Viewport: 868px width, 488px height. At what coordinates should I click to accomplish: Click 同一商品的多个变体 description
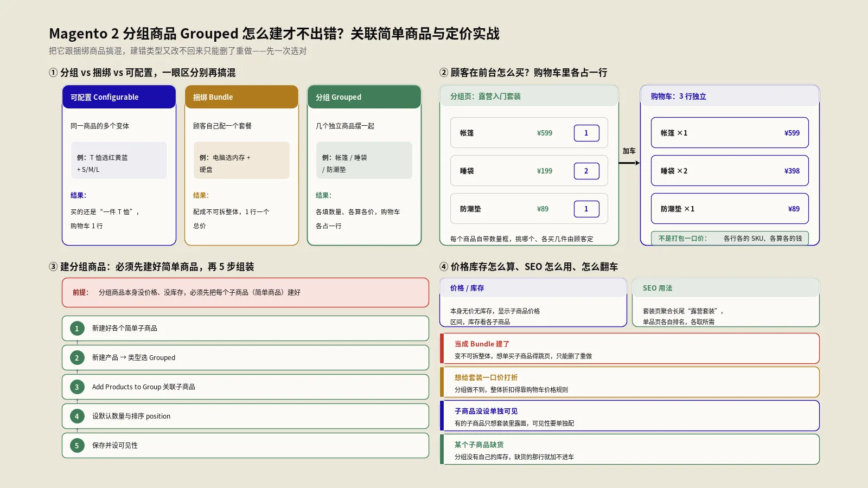(100, 126)
